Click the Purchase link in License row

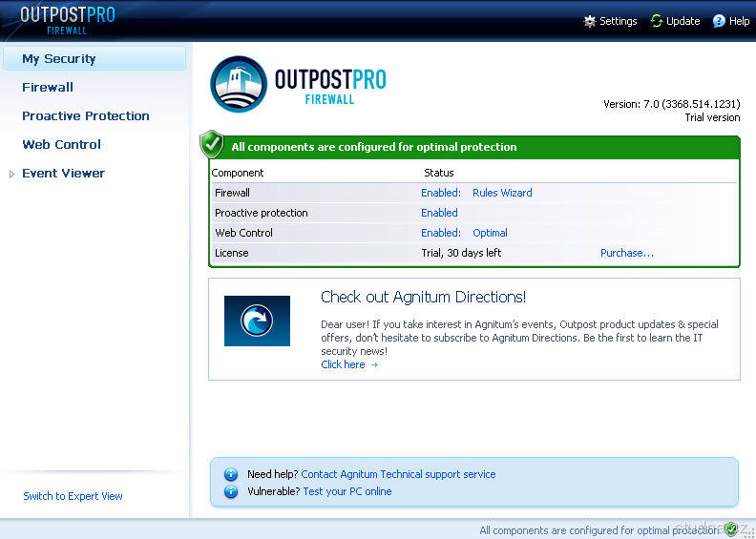tap(626, 253)
